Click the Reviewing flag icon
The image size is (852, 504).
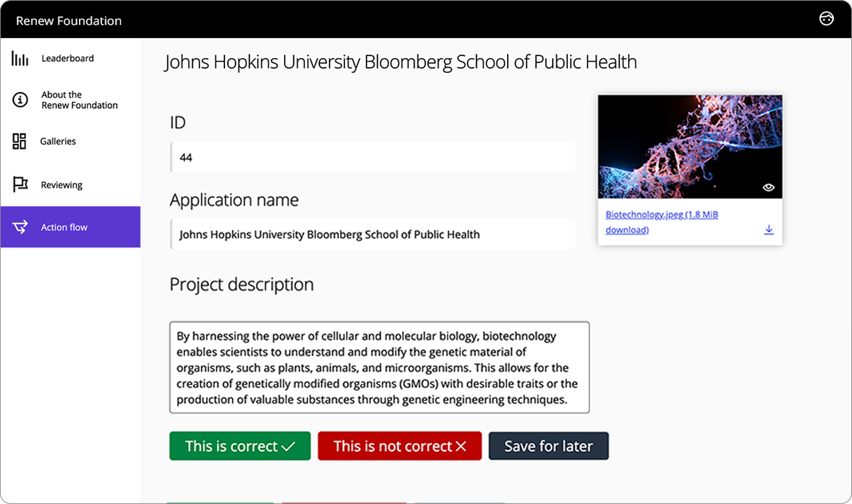pyautogui.click(x=20, y=185)
